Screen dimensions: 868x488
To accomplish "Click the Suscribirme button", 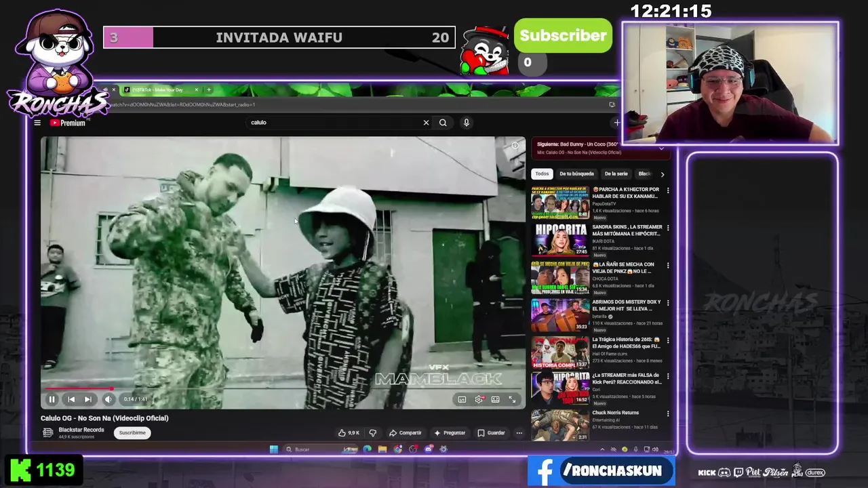I will (132, 432).
